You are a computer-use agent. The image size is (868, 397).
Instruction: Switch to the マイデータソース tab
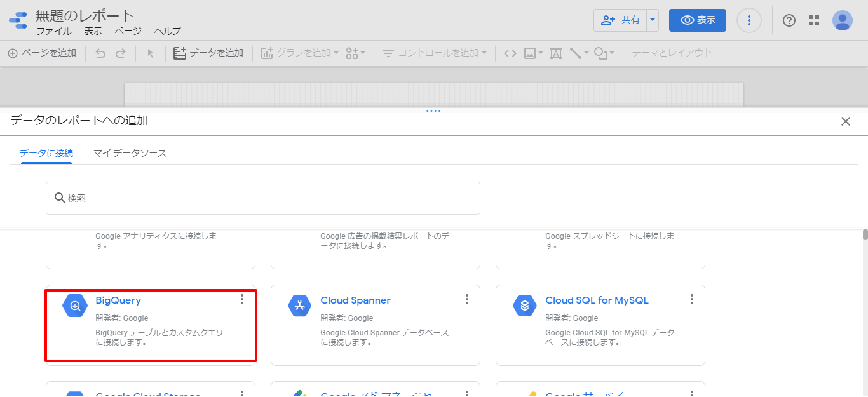tap(130, 153)
